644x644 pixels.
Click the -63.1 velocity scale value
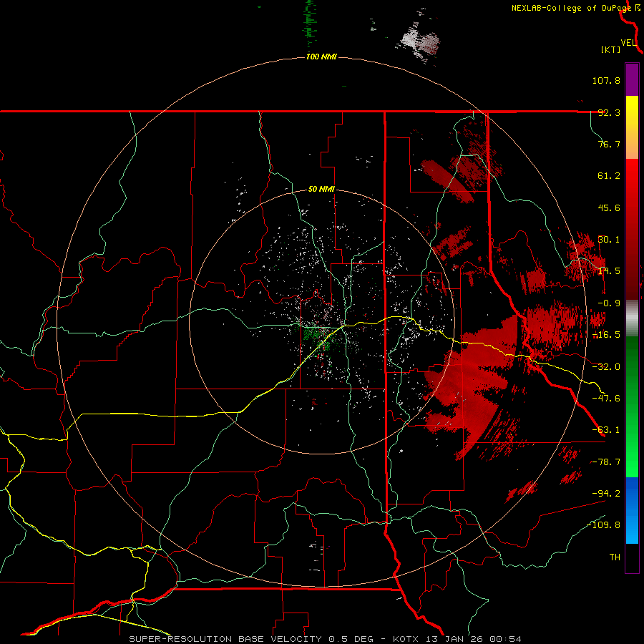(x=606, y=431)
